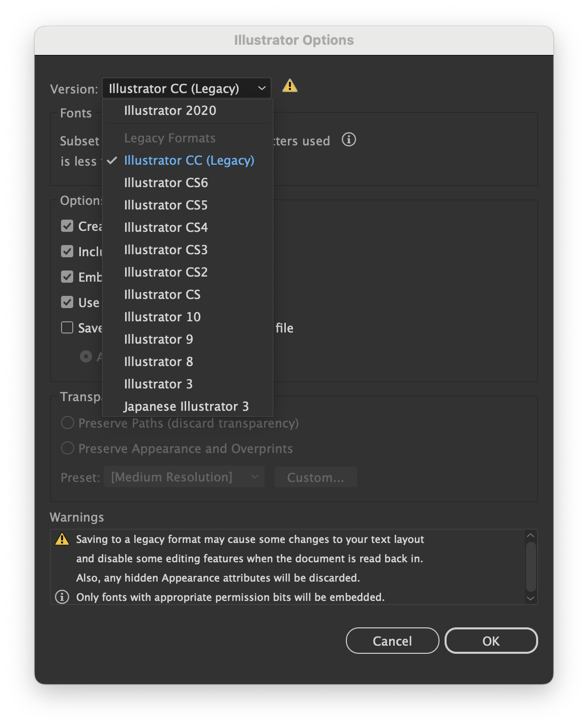Select Illustrator CS6 from the list
588x727 pixels.
click(x=188, y=183)
